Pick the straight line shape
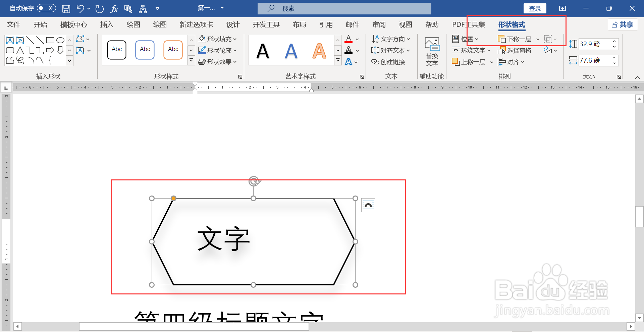Screen dimensions: 644x332 tap(30, 41)
